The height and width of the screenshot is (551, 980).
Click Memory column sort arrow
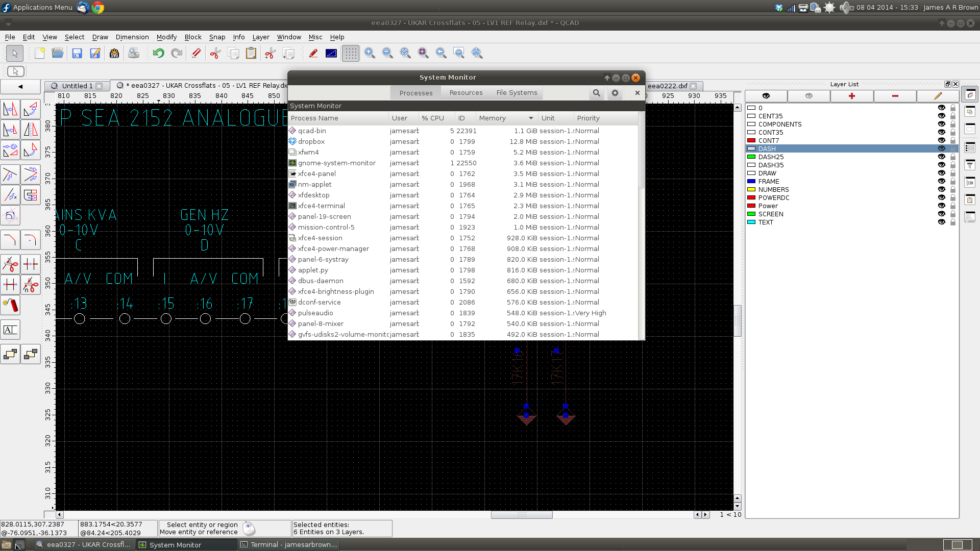click(x=531, y=118)
